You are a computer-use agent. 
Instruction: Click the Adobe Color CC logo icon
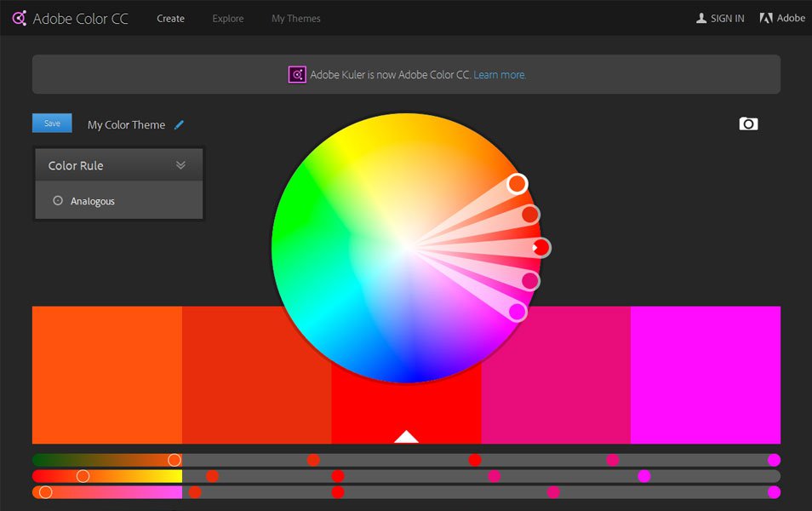tap(20, 18)
